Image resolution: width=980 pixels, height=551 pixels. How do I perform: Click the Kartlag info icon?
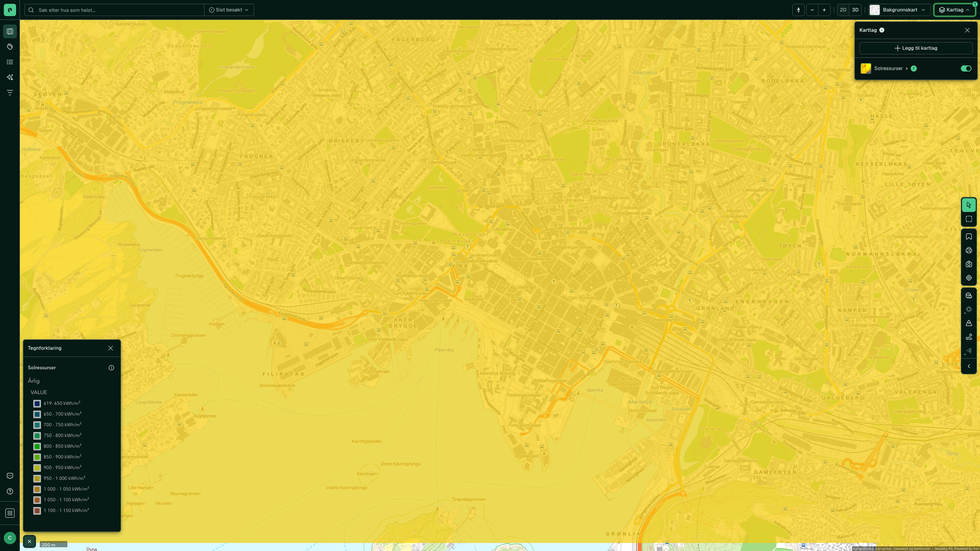point(882,30)
